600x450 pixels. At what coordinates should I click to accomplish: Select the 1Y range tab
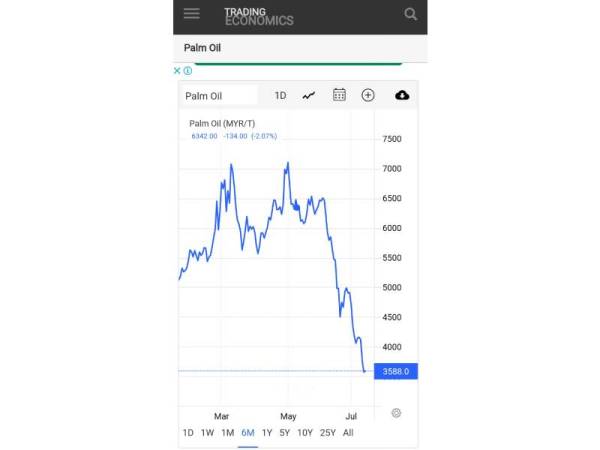click(267, 433)
